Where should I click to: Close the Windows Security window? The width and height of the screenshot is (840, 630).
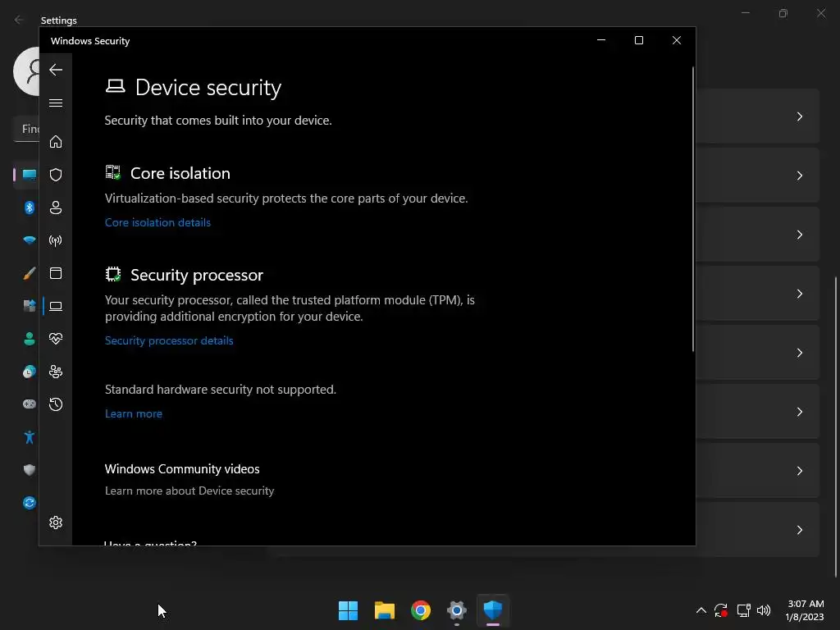pyautogui.click(x=677, y=40)
